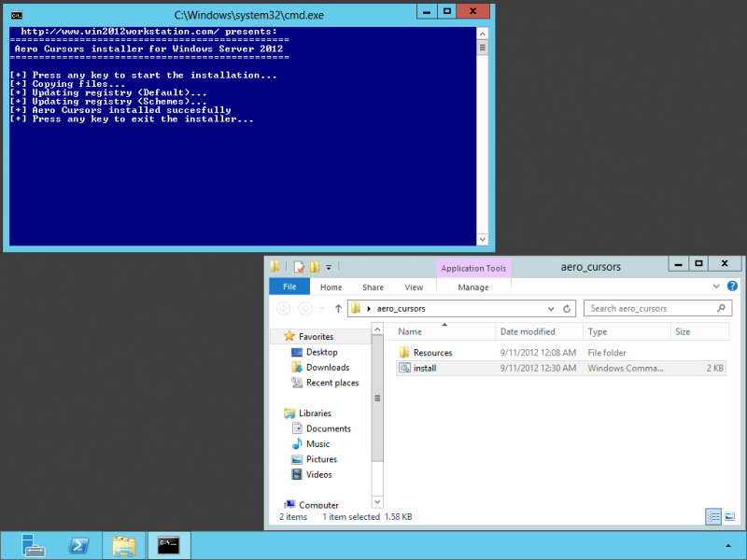Click the '2 KB' size cell
Image resolution: width=747 pixels, height=560 pixels.
(714, 368)
